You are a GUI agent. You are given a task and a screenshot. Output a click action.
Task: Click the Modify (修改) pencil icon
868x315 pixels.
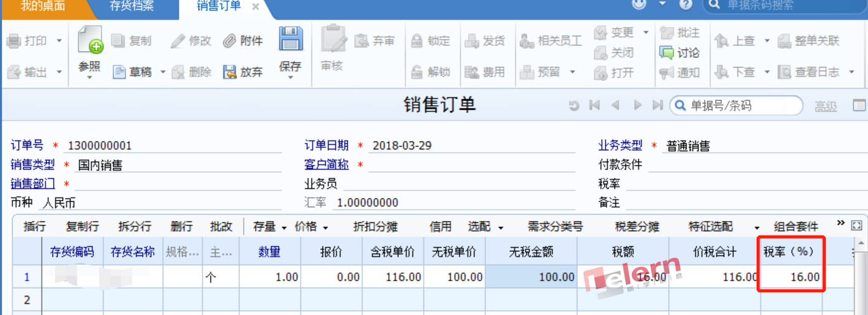[x=178, y=41]
